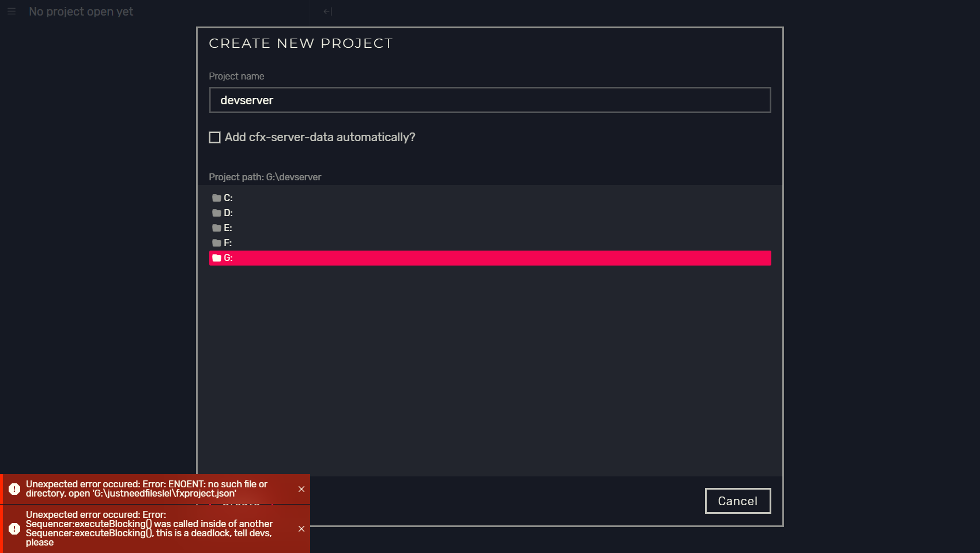Click the warning icon on ENOENT error toast
This screenshot has height=553, width=980.
coord(14,489)
